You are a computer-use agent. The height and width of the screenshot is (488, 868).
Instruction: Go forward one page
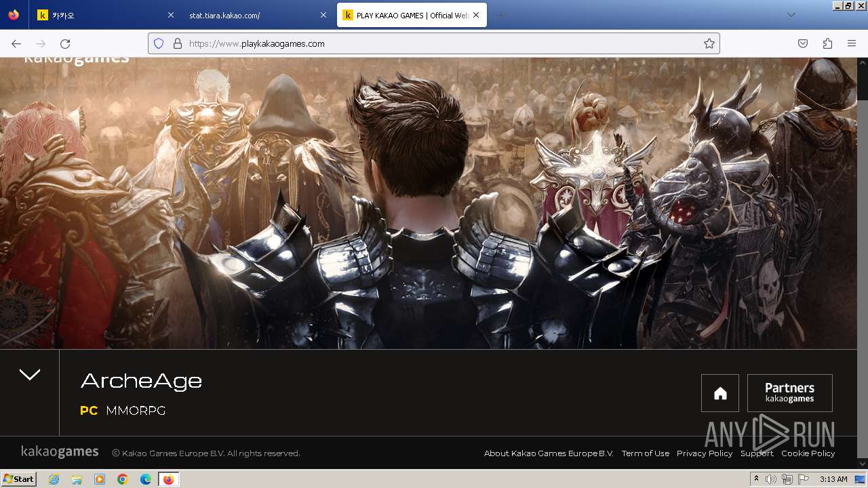(x=41, y=43)
